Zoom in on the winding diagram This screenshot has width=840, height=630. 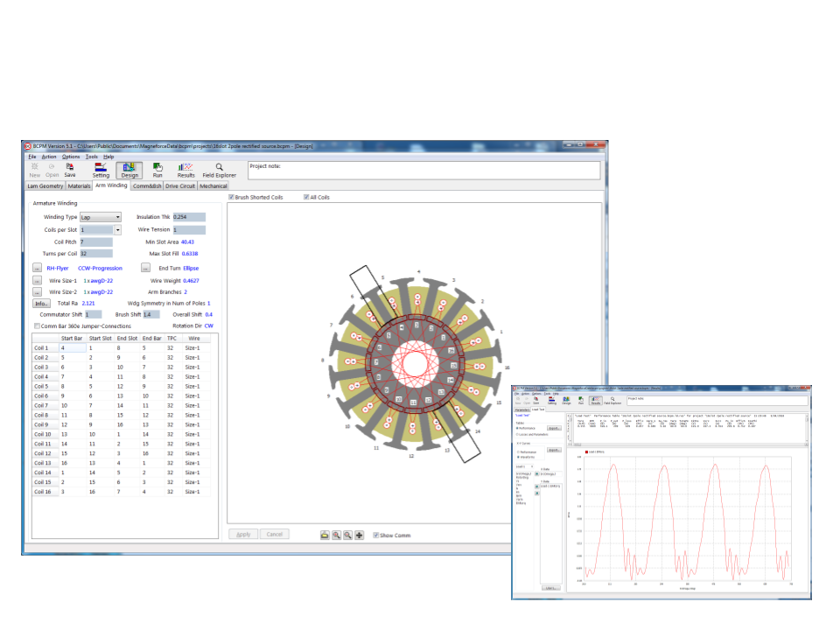tap(336, 535)
